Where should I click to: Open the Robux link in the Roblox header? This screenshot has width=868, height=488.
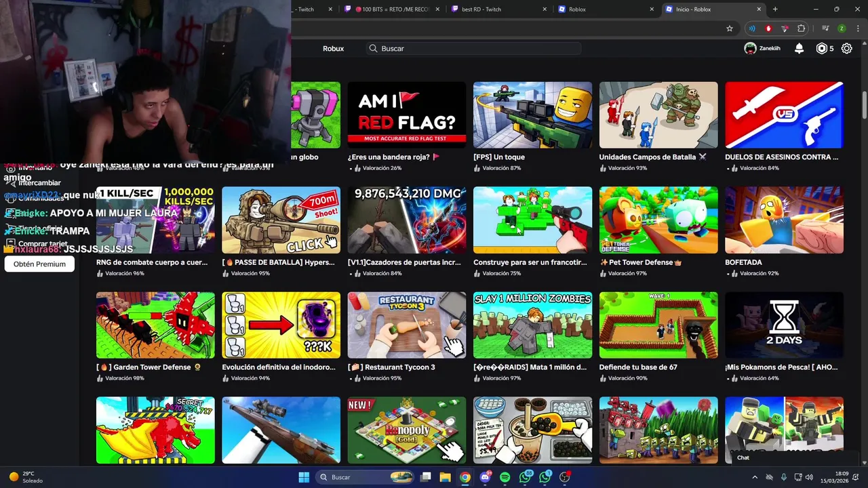(333, 48)
